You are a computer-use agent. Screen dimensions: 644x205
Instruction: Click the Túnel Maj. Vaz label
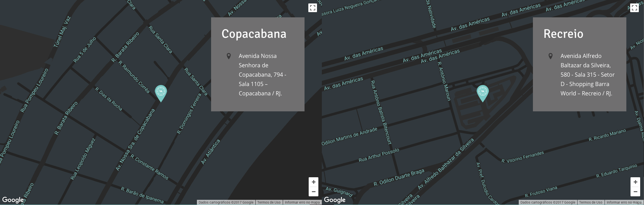pyautogui.click(x=62, y=32)
